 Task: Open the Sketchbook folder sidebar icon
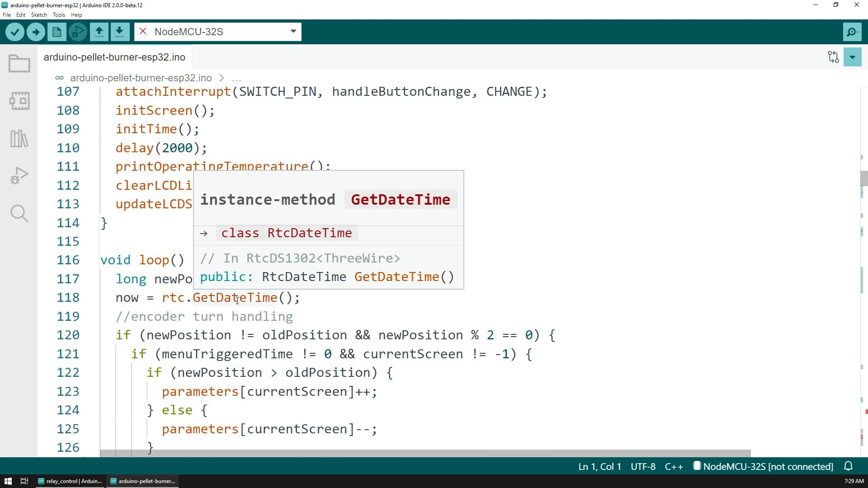coord(19,64)
